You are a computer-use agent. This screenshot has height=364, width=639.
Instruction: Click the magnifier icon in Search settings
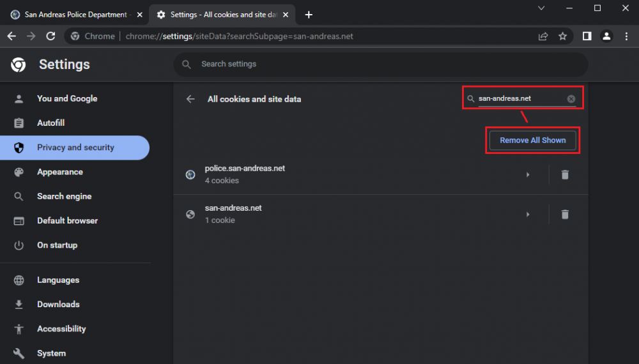click(186, 64)
